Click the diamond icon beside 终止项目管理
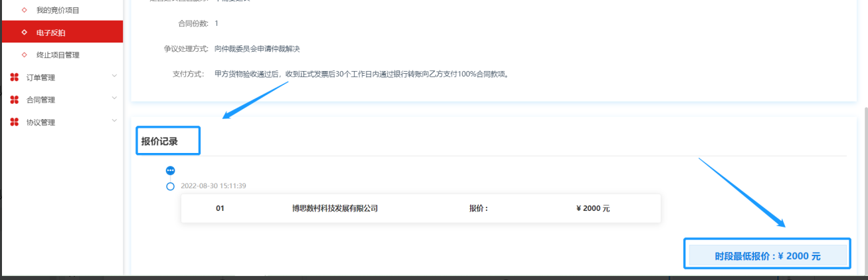Image resolution: width=868 pixels, height=280 pixels. pyautogui.click(x=25, y=55)
